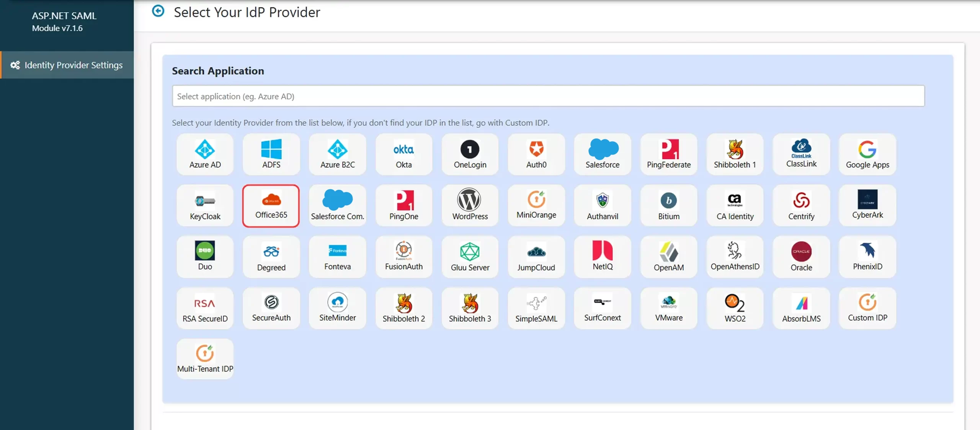This screenshot has height=430, width=980.
Task: Choose the KeyCloak provider
Action: click(x=205, y=206)
